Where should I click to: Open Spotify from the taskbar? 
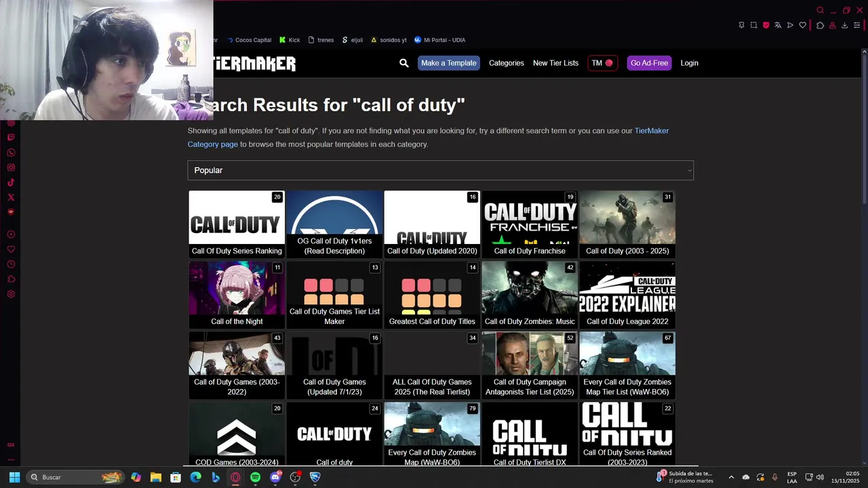[x=255, y=477]
